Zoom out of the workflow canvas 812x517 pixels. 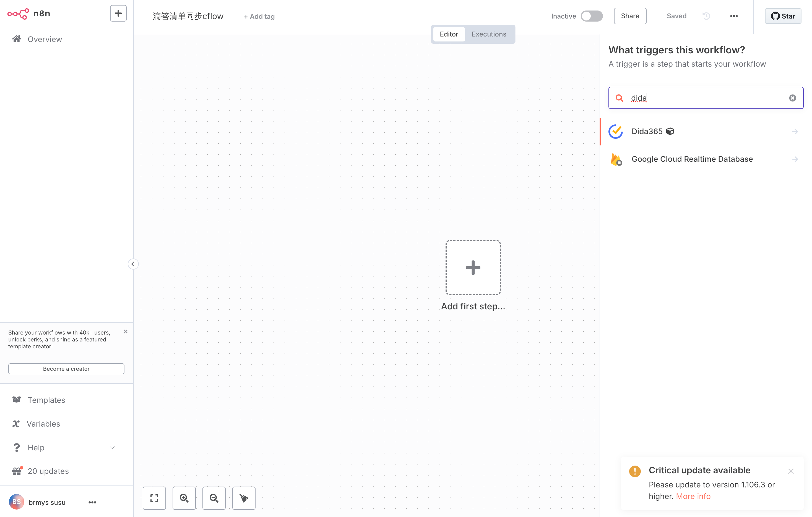[x=214, y=498]
